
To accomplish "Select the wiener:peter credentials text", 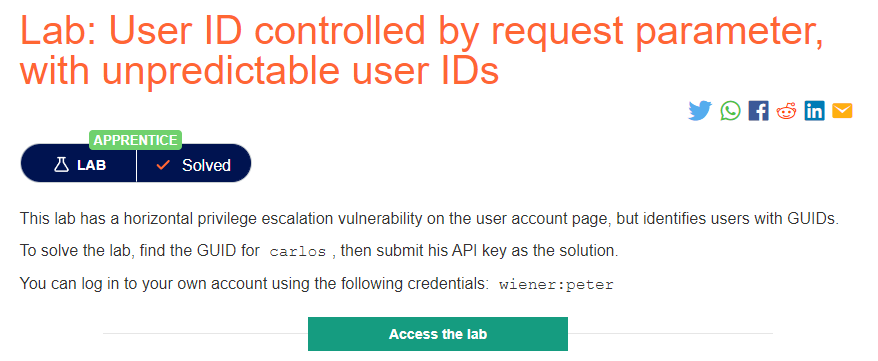I will click(557, 284).
